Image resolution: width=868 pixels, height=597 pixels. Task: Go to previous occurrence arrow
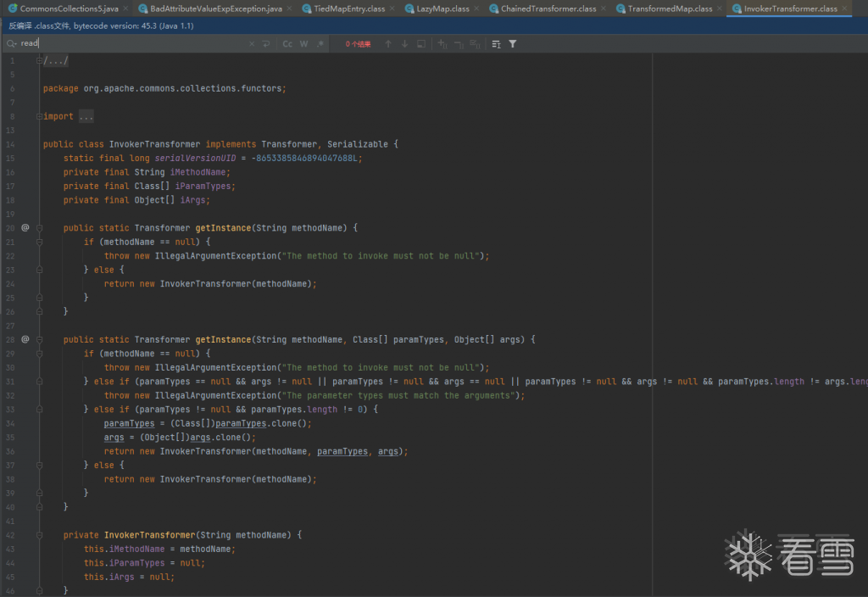tap(388, 44)
